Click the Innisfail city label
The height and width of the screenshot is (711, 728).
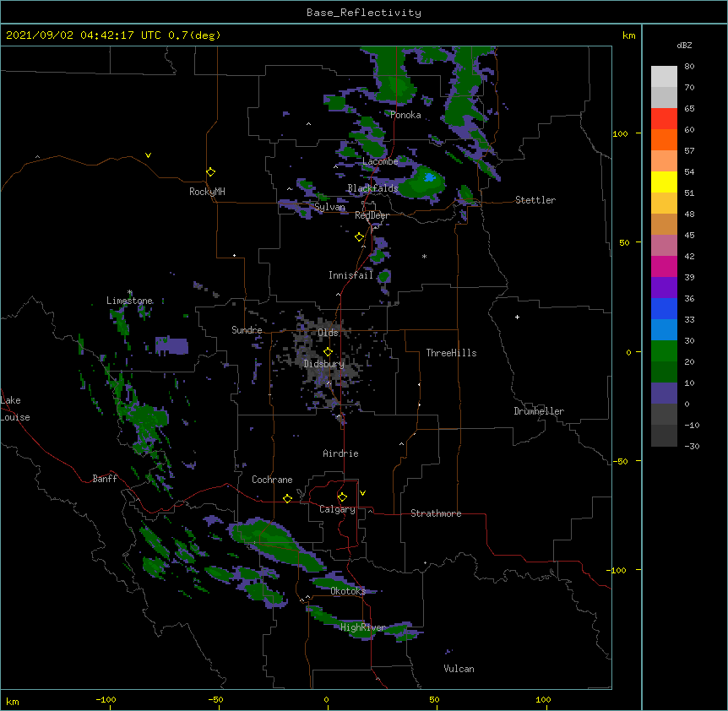click(350, 275)
